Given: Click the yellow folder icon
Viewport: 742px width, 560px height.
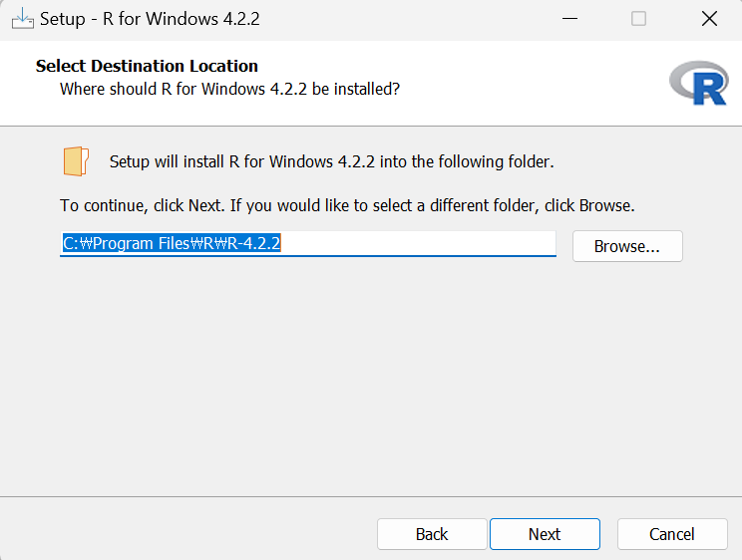Looking at the screenshot, I should pos(76,161).
